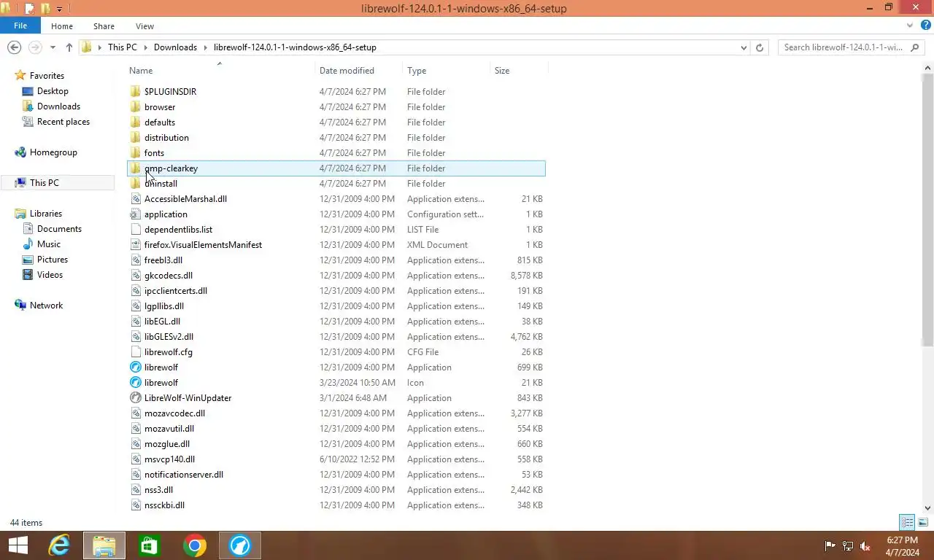Select Downloads in navigation pane
Viewport: 934px width, 560px height.
pyautogui.click(x=58, y=106)
